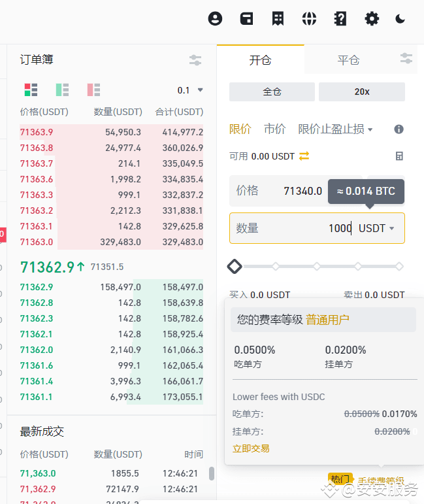Click the 20x leverage button
Image resolution: width=424 pixels, height=504 pixels.
[x=362, y=92]
